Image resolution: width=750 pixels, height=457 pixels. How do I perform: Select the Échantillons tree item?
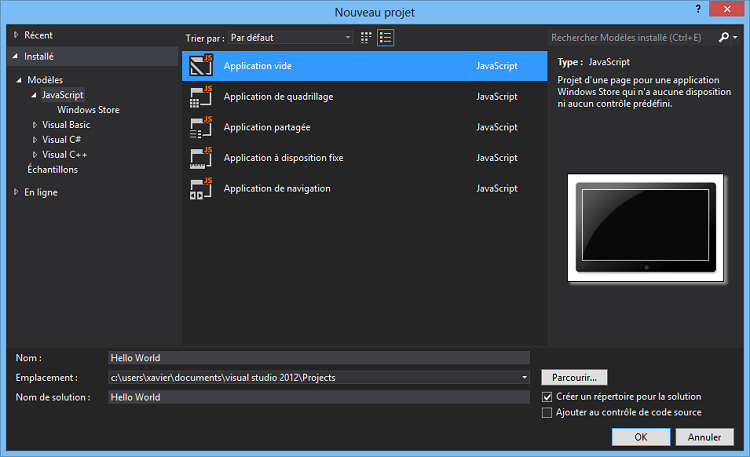52,169
